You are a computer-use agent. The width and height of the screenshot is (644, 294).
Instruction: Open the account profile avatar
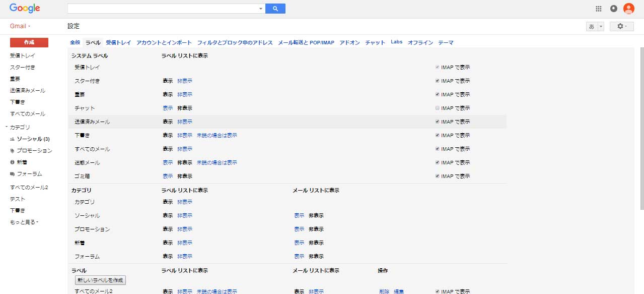pos(628,9)
